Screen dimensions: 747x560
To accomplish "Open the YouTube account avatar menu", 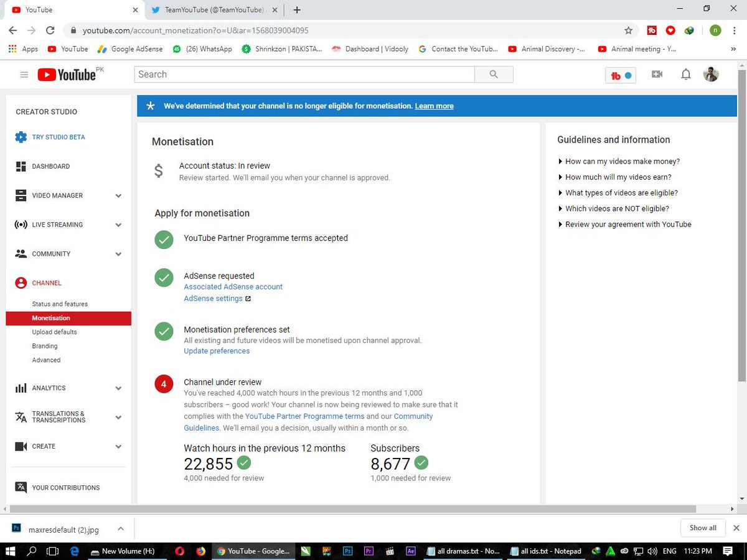I will click(711, 75).
